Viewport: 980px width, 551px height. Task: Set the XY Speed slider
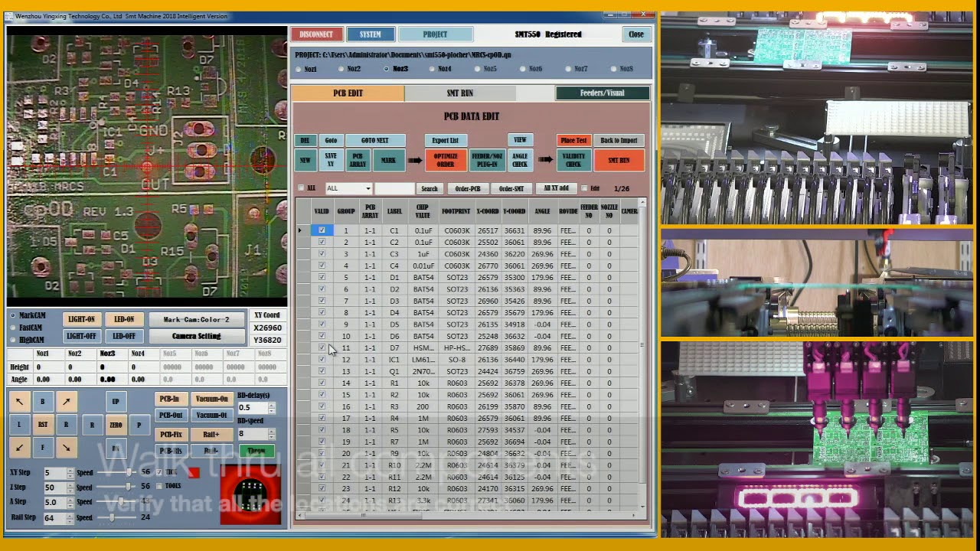[x=128, y=473]
